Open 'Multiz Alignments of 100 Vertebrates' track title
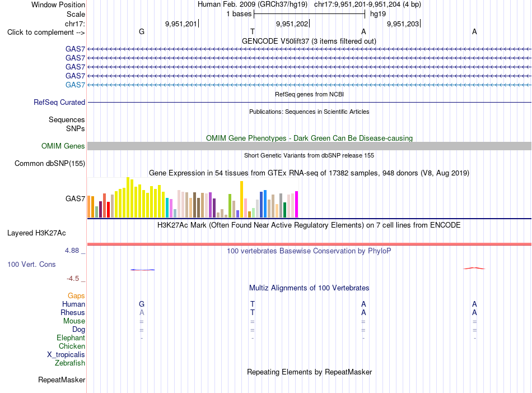532x393 pixels. [309, 288]
